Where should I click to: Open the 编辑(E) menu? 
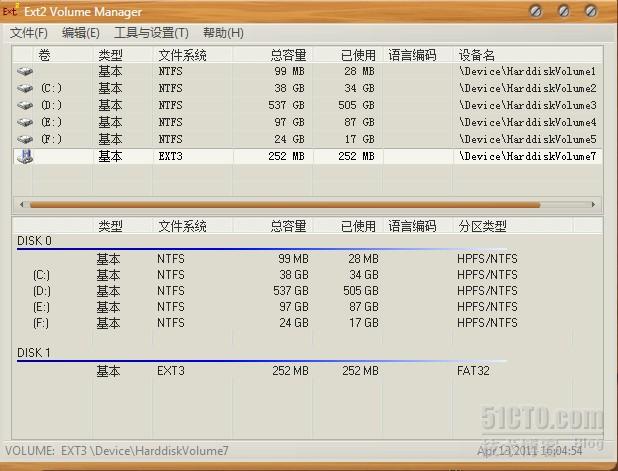tap(81, 33)
